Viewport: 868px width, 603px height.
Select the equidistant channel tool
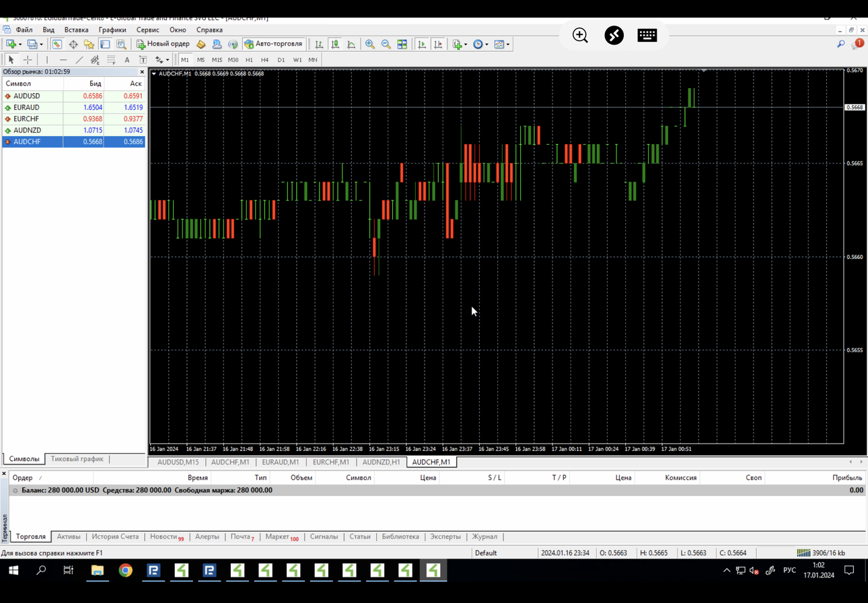tap(95, 60)
